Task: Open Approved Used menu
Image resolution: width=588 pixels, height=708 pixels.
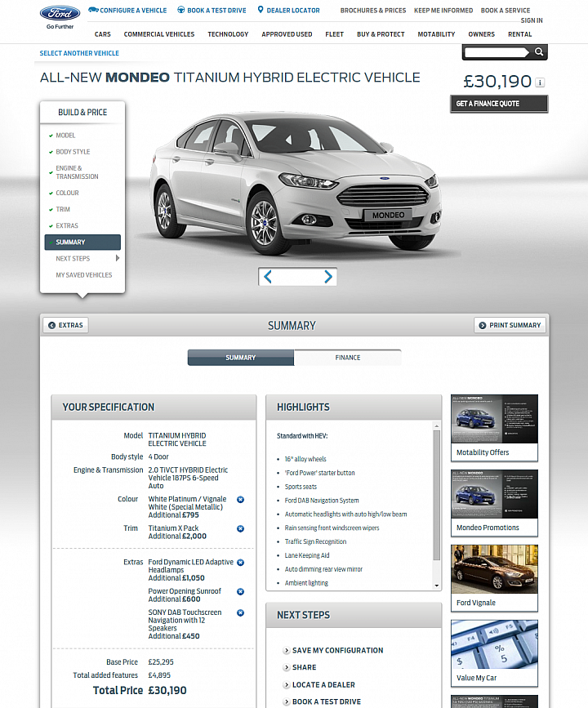Action: [287, 34]
